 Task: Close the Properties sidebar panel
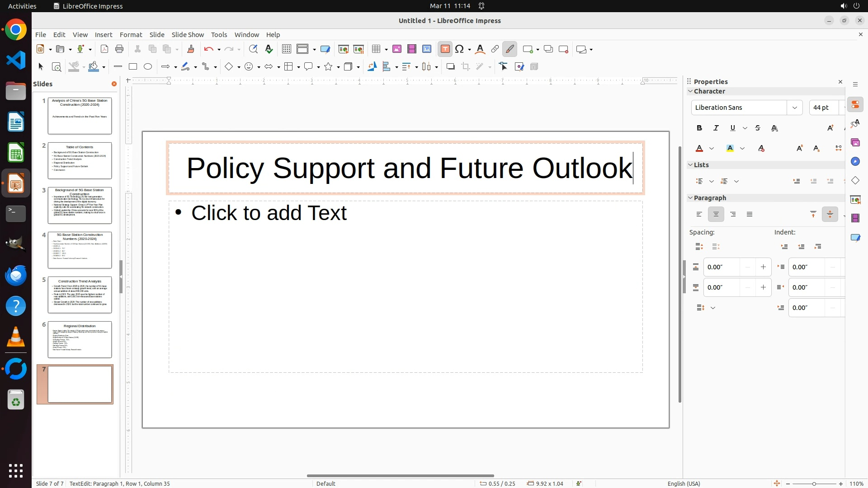840,82
